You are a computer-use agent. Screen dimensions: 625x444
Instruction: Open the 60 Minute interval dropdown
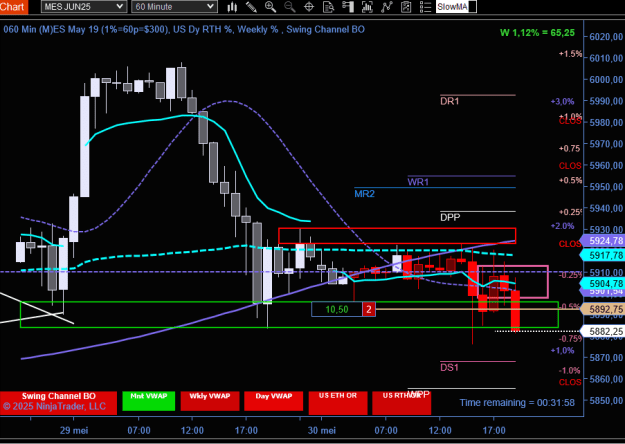coord(174,7)
